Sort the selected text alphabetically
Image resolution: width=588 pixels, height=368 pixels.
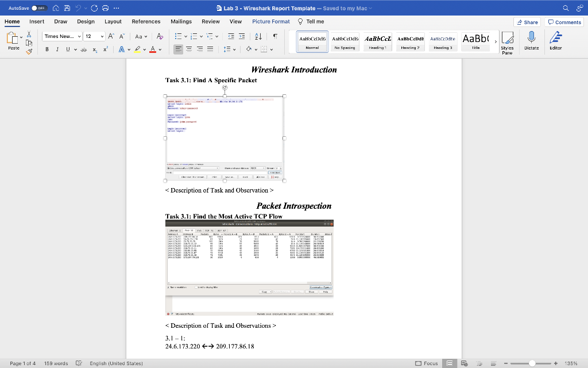(260, 35)
